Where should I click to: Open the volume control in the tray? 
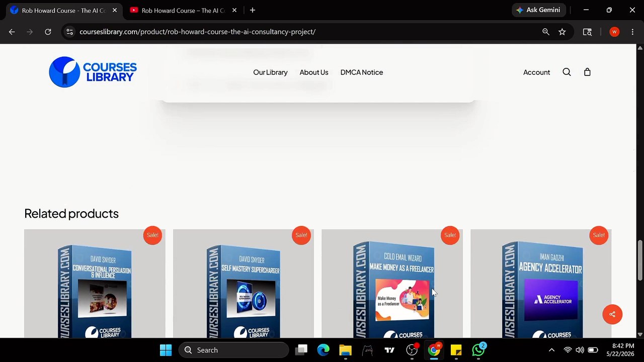click(x=580, y=350)
